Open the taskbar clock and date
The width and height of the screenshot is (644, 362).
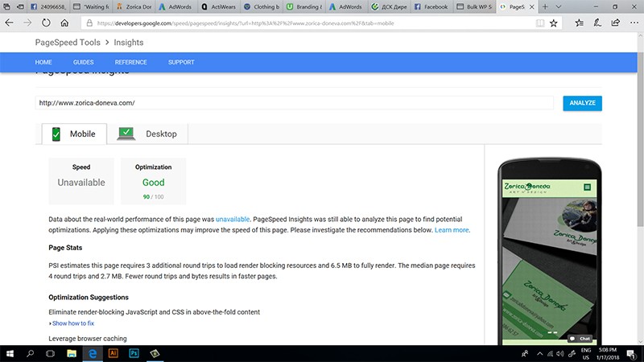pyautogui.click(x=608, y=354)
